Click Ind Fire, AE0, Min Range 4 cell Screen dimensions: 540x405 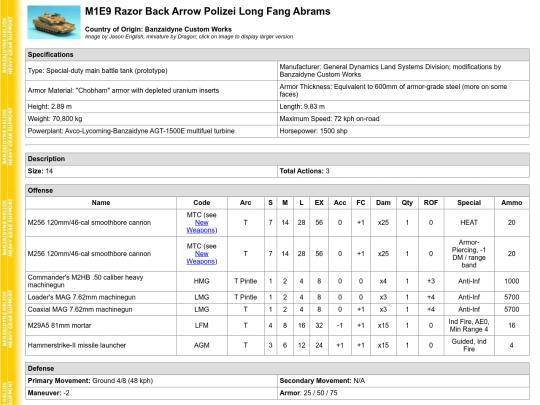click(x=469, y=325)
